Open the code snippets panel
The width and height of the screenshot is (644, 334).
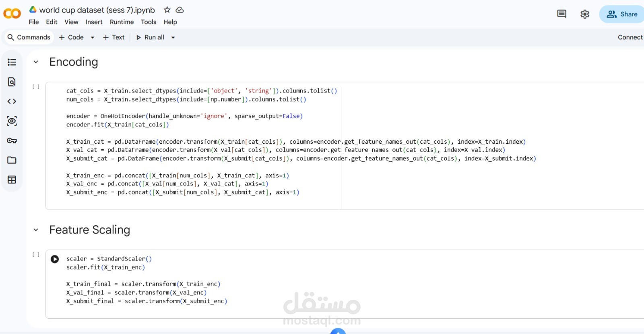pos(12,101)
